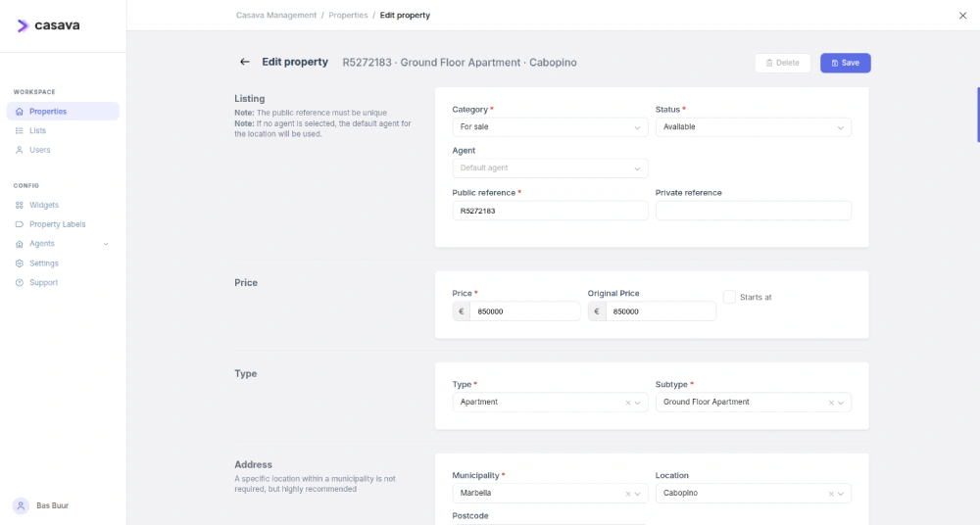Clear the Municipality Marbella selection
The height and width of the screenshot is (525, 980).
pyautogui.click(x=627, y=494)
